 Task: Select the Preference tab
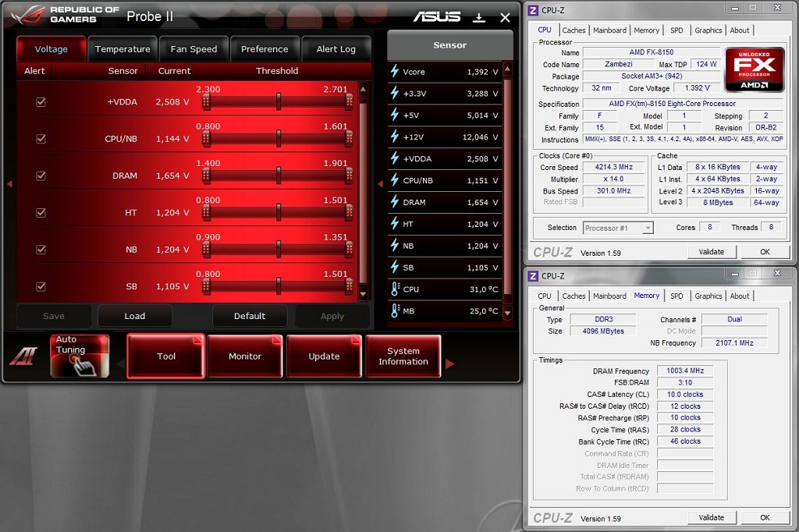click(265, 49)
